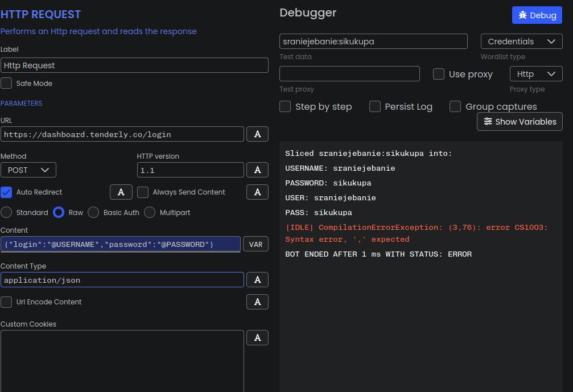
Task: Click the A icon beside Auto Redirect
Action: 121,192
